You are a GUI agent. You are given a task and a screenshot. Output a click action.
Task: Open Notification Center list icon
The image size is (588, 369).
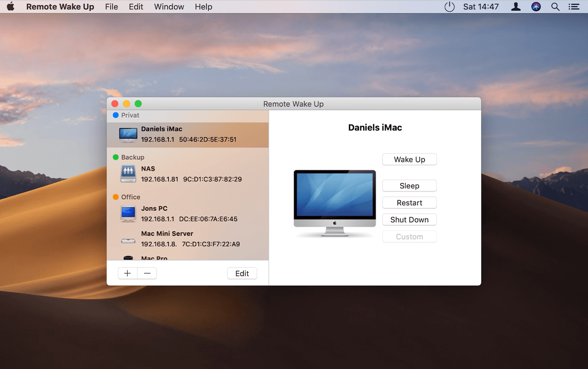click(574, 7)
